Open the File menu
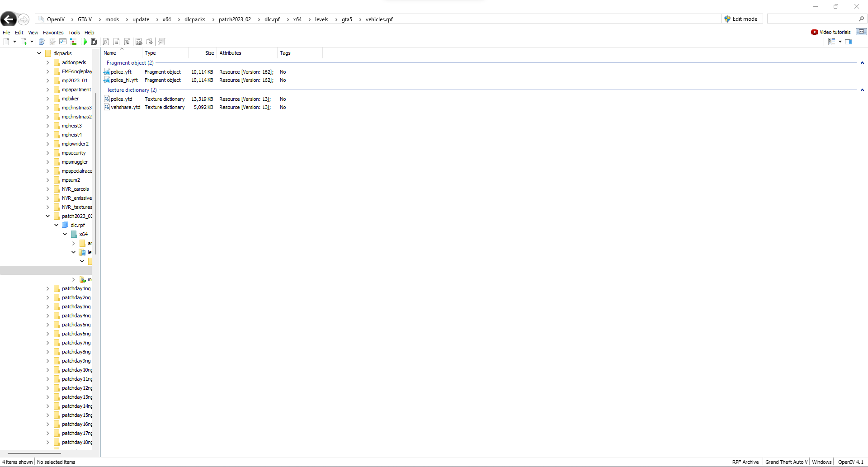The height and width of the screenshot is (467, 868). [6, 33]
